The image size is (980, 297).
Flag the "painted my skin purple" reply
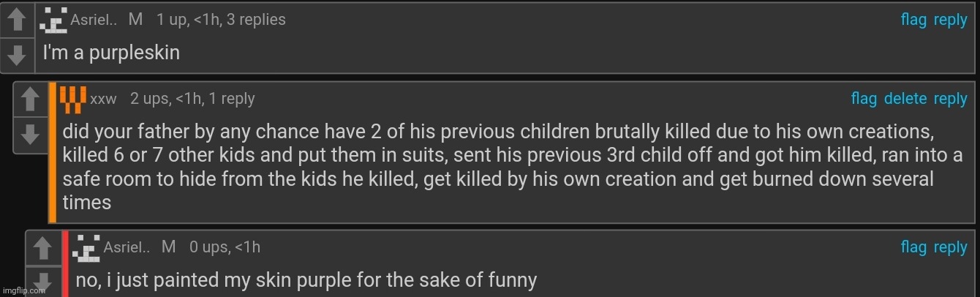click(x=913, y=248)
